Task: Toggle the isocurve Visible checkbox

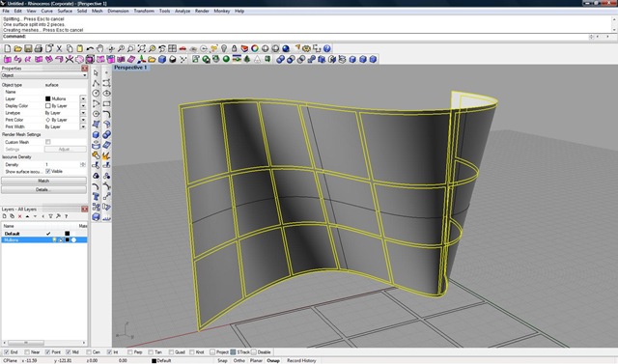Action: point(48,171)
